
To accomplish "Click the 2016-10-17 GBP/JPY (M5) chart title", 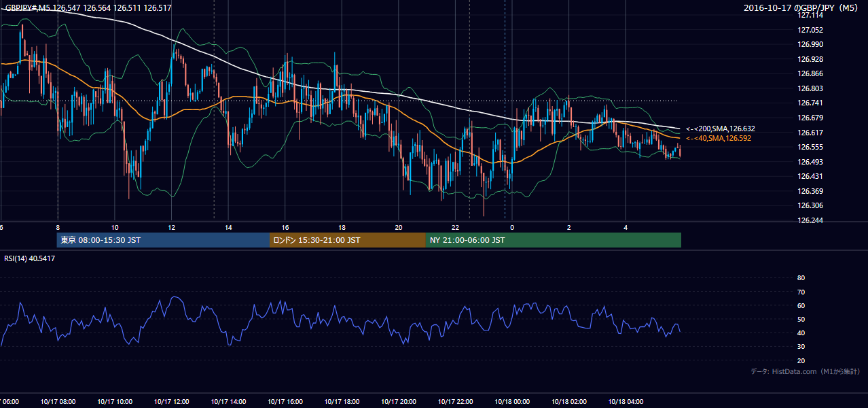I will point(801,7).
